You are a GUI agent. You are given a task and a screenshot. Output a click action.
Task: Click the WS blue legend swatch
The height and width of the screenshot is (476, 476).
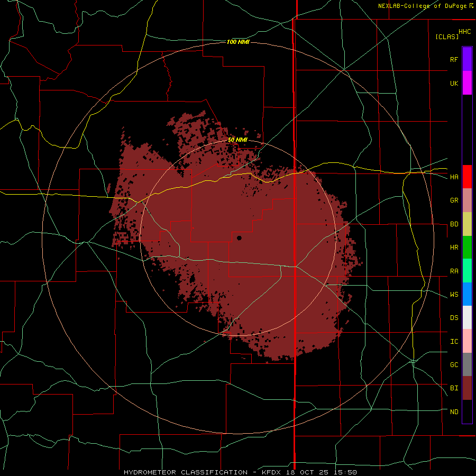pos(467,294)
